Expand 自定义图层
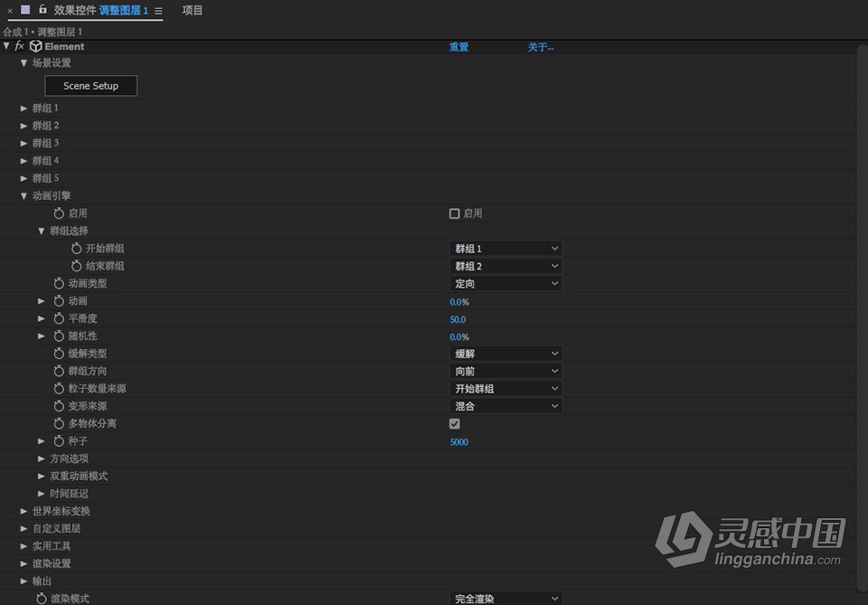This screenshot has height=605, width=868. 24,529
